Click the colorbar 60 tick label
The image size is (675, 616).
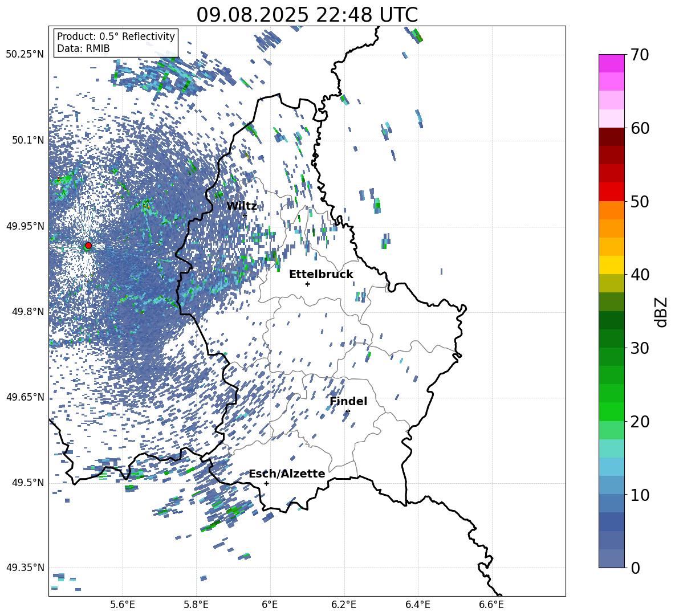click(640, 128)
